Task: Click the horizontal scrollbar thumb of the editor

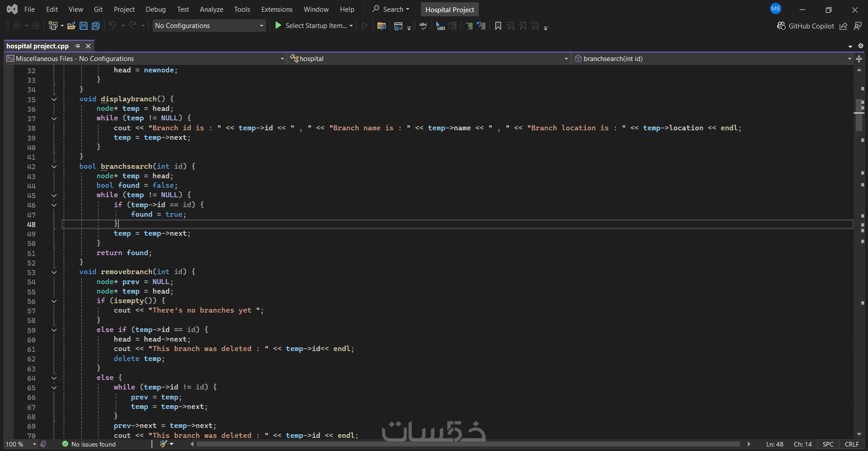Action: [468, 444]
